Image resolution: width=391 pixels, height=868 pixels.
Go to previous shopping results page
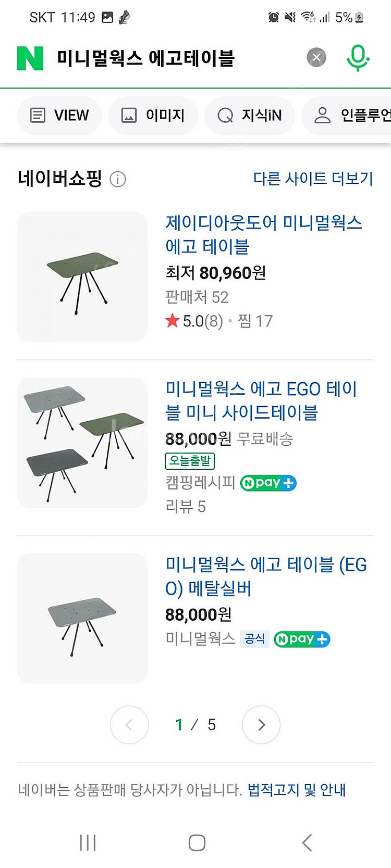click(129, 725)
